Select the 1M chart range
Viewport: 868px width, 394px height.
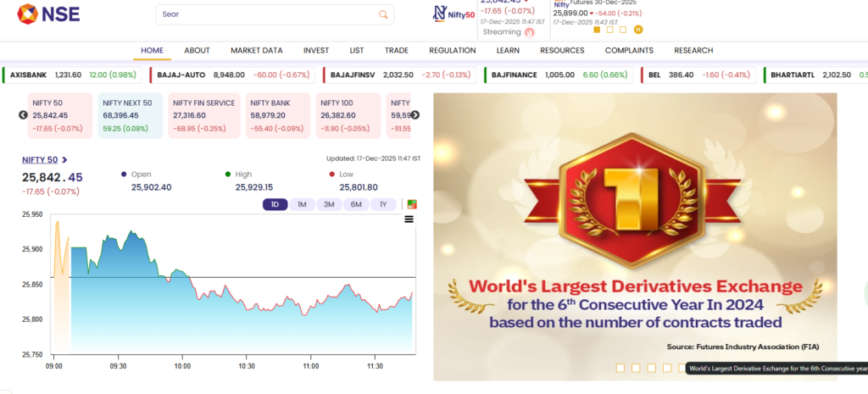click(303, 204)
